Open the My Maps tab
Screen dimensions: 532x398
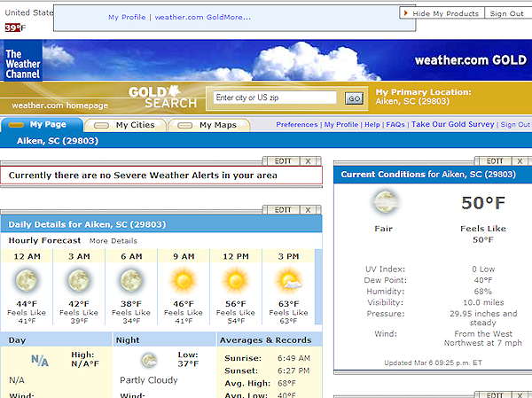209,125
